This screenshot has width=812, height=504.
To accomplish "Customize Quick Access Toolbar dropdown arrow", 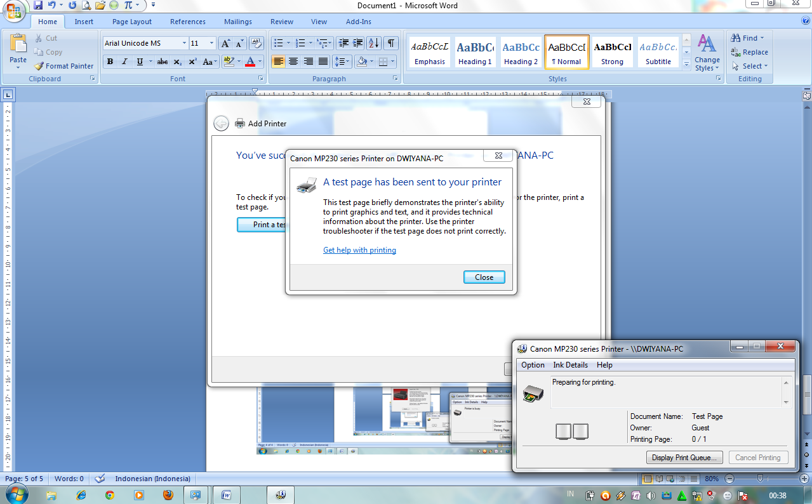I will click(x=153, y=5).
